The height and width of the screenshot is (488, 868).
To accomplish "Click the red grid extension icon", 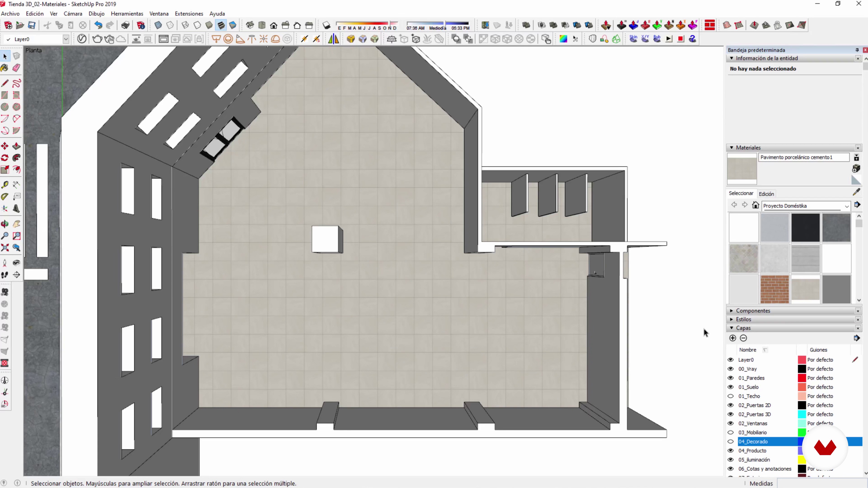I will (x=710, y=25).
